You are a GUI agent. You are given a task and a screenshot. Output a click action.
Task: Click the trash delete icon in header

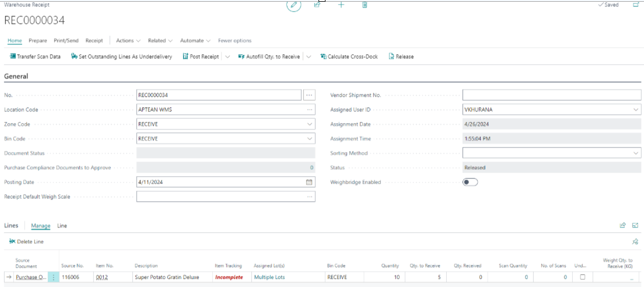tap(365, 5)
